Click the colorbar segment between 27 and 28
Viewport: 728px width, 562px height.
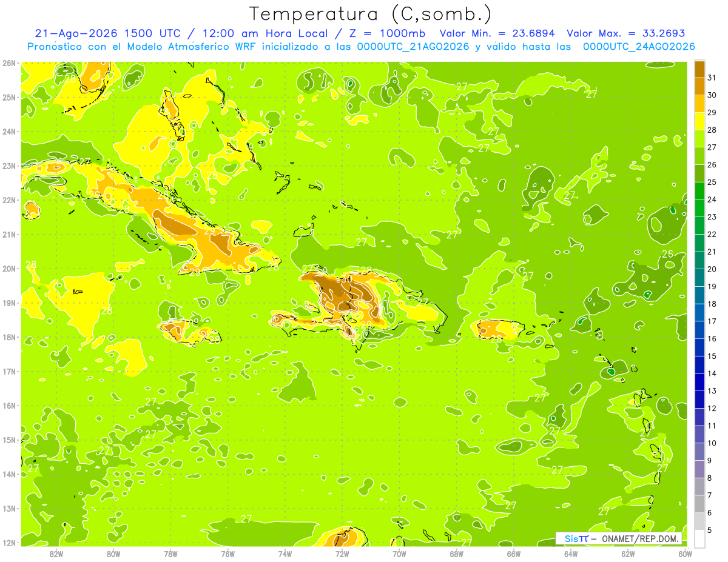699,139
